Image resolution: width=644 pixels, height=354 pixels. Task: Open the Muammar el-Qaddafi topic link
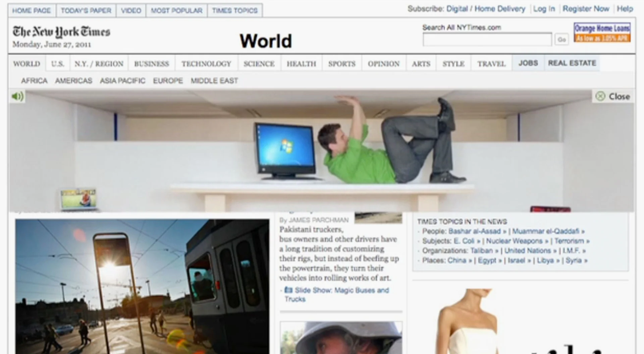coord(548,231)
